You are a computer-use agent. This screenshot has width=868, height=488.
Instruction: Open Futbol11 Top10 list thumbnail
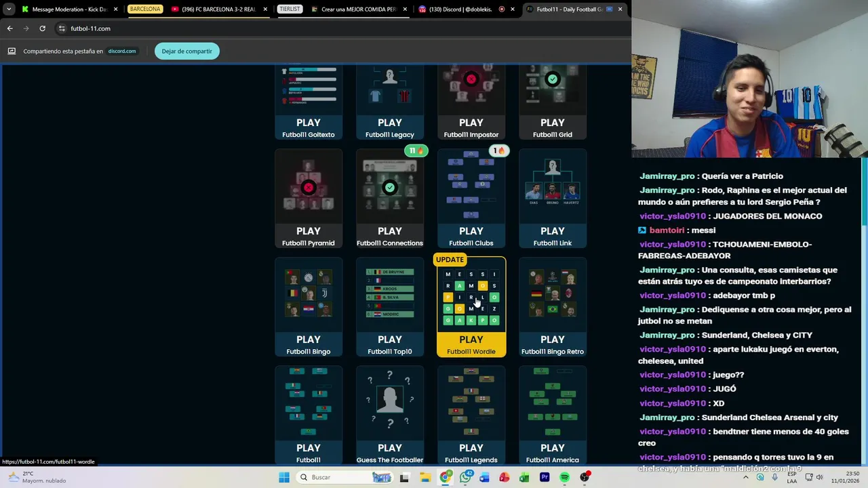(390, 294)
